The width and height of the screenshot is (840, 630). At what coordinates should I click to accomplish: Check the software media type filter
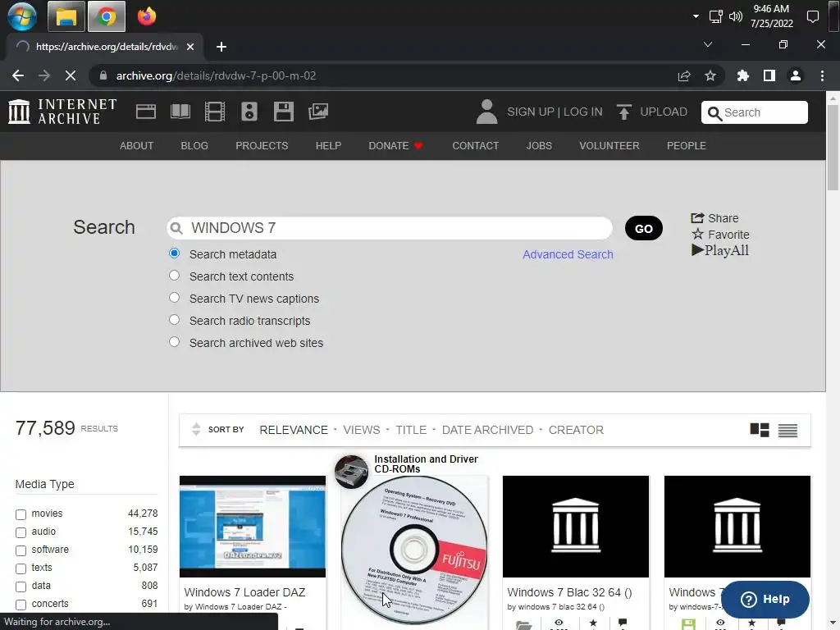(x=21, y=550)
